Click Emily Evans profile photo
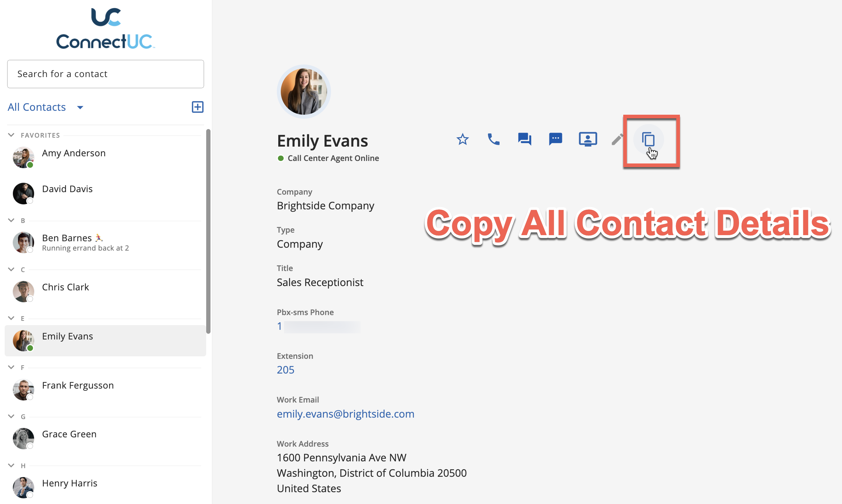The image size is (842, 504). coord(304,92)
